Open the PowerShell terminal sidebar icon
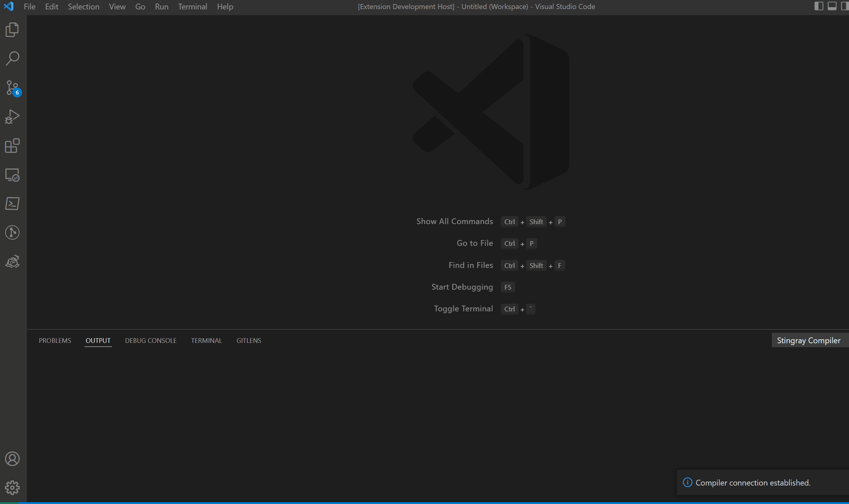849x504 pixels. 12,203
